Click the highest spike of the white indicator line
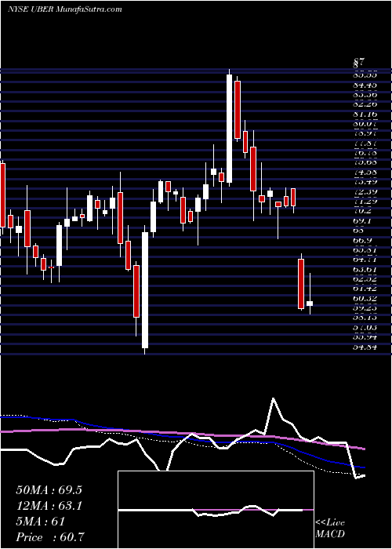 (273, 398)
